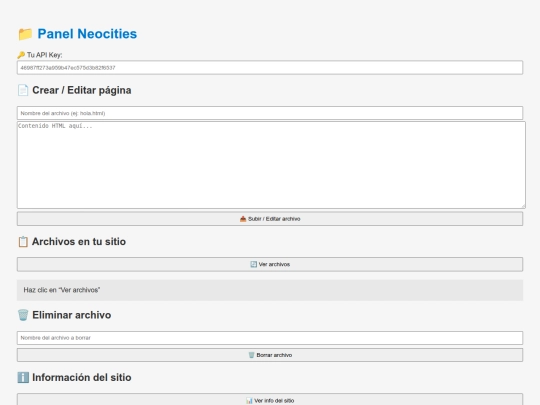
Task: Click the Haz clic en "Ver archivos" text
Action: pos(62,290)
